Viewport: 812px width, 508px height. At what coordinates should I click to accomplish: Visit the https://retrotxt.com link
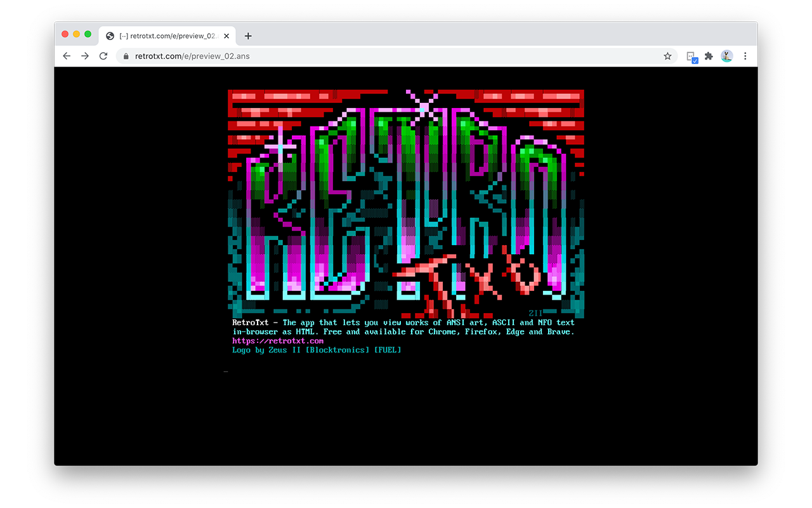pos(278,340)
